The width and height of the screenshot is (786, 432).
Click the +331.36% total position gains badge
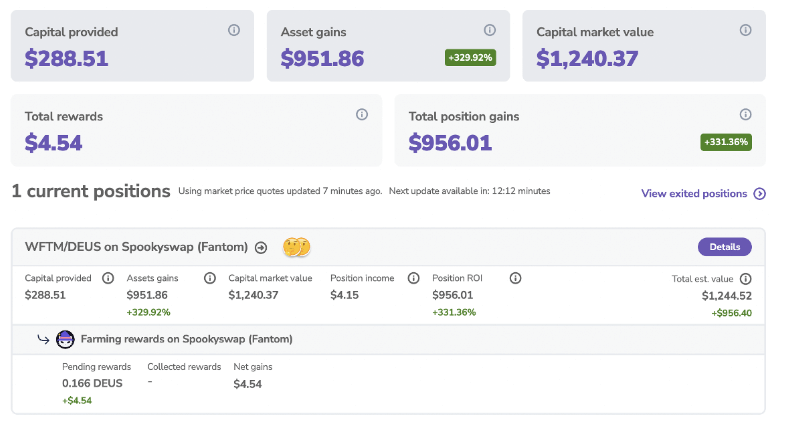(x=726, y=142)
